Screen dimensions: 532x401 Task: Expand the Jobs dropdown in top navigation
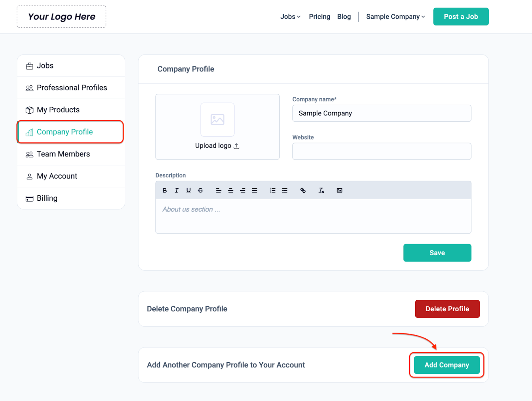[x=290, y=17]
